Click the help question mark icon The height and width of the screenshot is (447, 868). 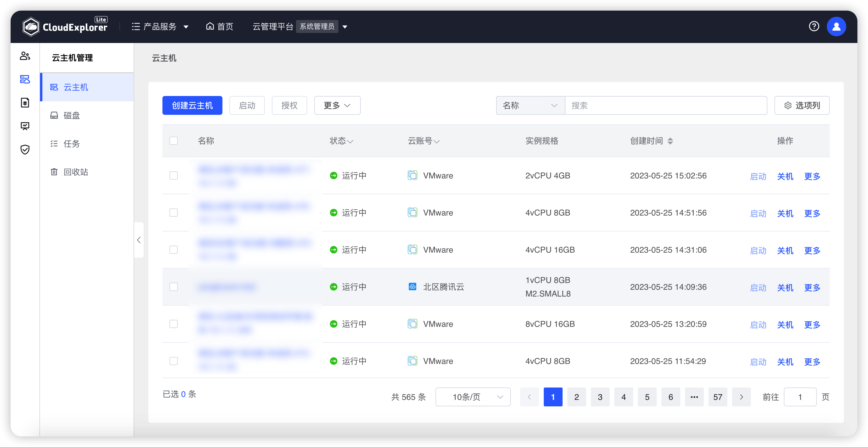[x=814, y=26]
